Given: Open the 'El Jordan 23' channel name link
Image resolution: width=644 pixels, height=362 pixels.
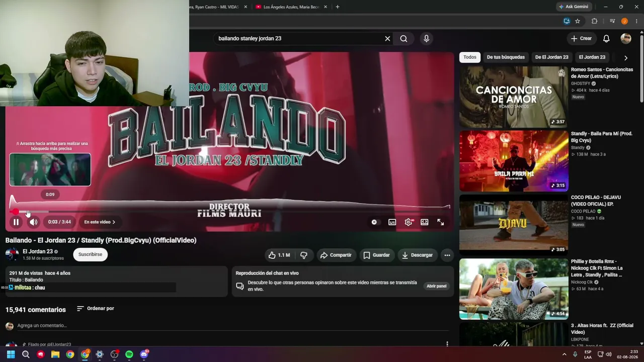Looking at the screenshot, I should tap(38, 251).
